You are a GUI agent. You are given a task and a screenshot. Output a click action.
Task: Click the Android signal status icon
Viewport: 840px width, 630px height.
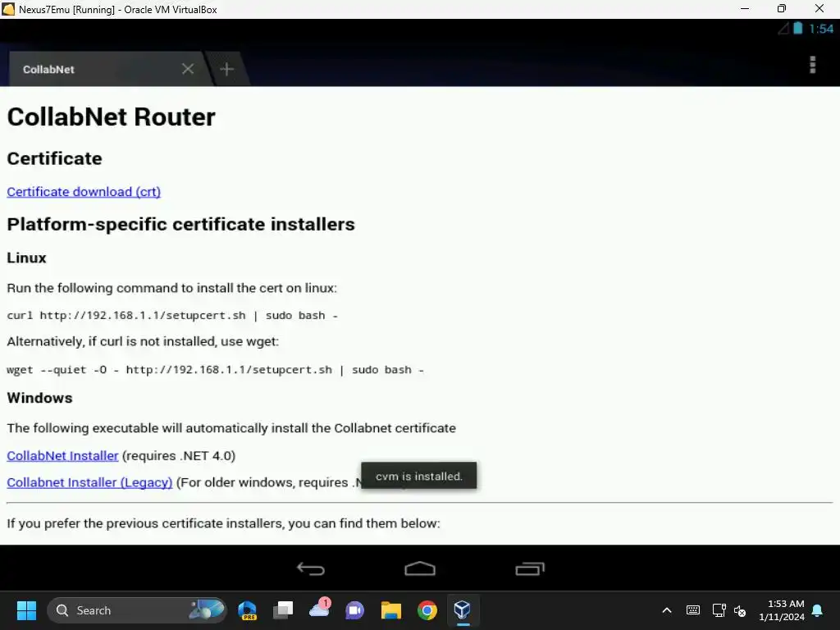coord(783,29)
